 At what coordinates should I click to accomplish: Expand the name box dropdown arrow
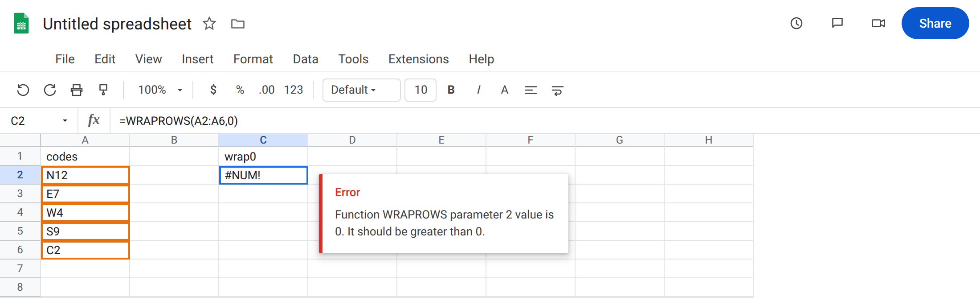pyautogui.click(x=65, y=121)
